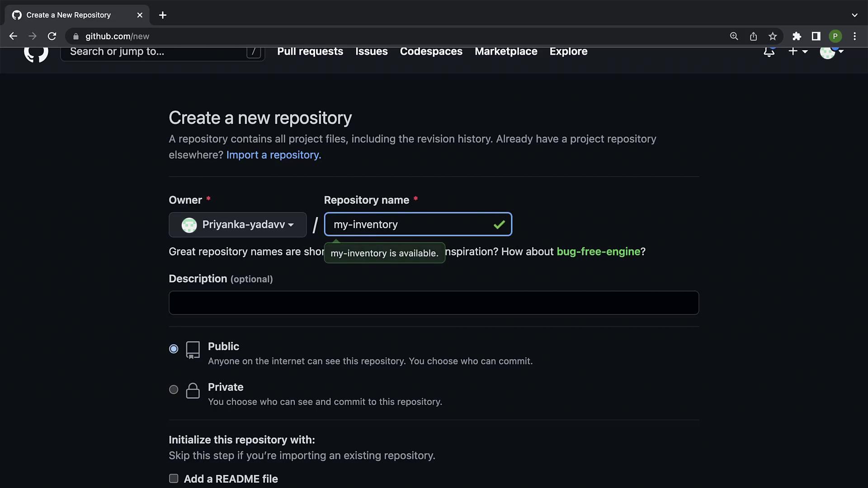Image resolution: width=868 pixels, height=488 pixels.
Task: Select the Public visibility radio button
Action: pyautogui.click(x=174, y=349)
